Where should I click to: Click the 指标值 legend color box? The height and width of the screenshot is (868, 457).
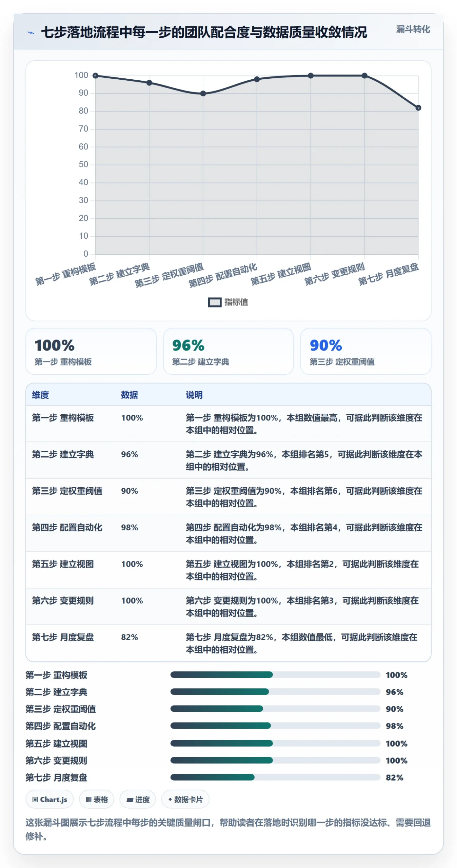(215, 302)
